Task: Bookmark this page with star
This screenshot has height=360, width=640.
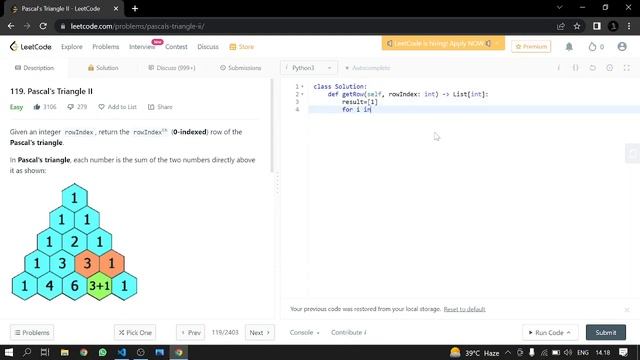Action: pos(577,26)
